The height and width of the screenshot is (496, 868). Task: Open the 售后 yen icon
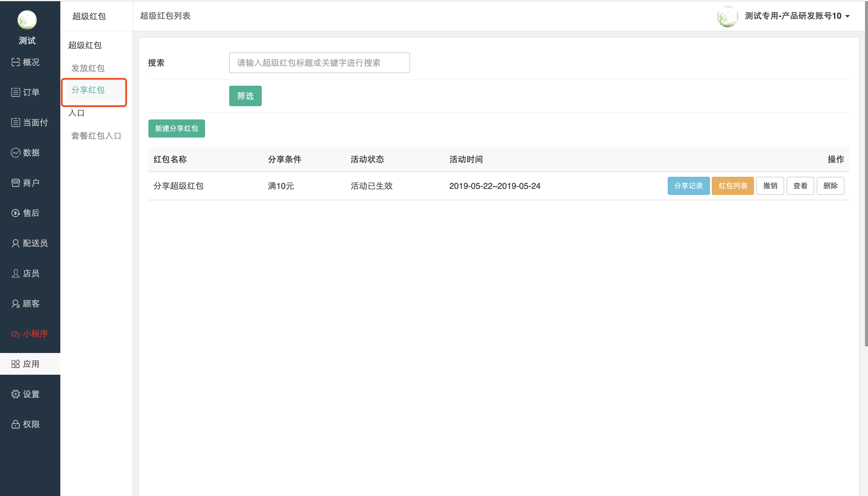[15, 213]
